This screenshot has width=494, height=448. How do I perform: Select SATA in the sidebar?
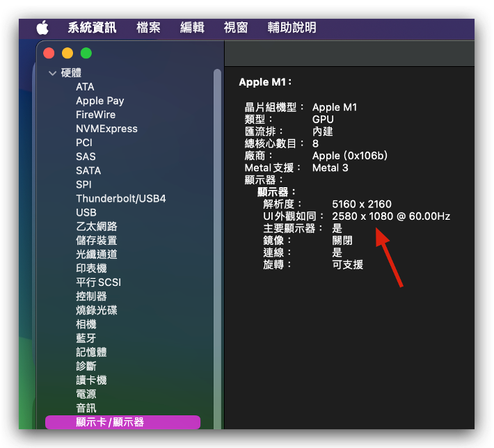pos(88,170)
